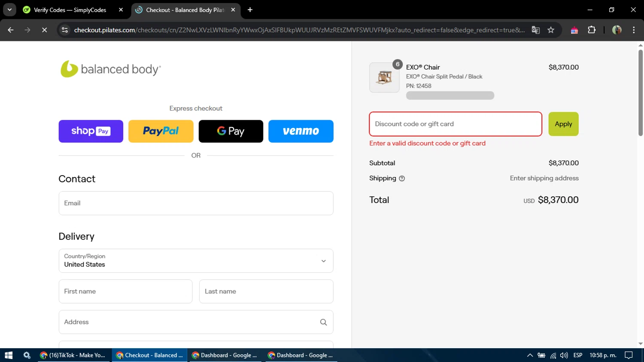The width and height of the screenshot is (644, 362).
Task: Click the balanced body logo
Action: coord(111,69)
